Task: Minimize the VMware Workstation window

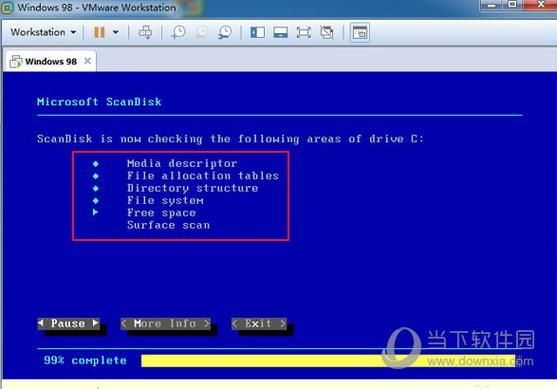Action: click(x=492, y=5)
